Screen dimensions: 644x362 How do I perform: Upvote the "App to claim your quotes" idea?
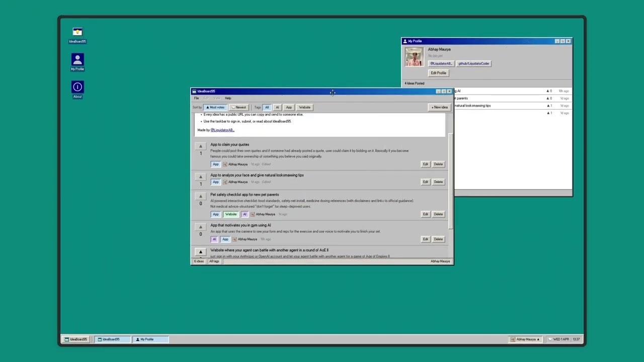[200, 146]
